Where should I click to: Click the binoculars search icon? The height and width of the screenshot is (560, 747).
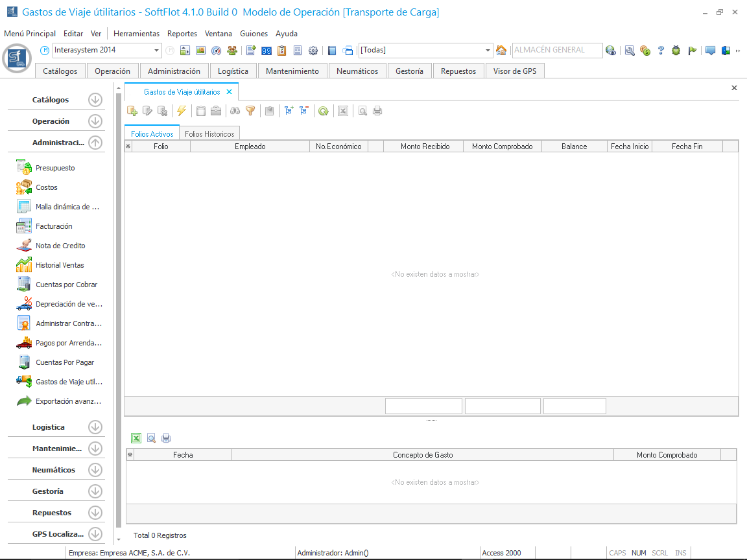(235, 111)
